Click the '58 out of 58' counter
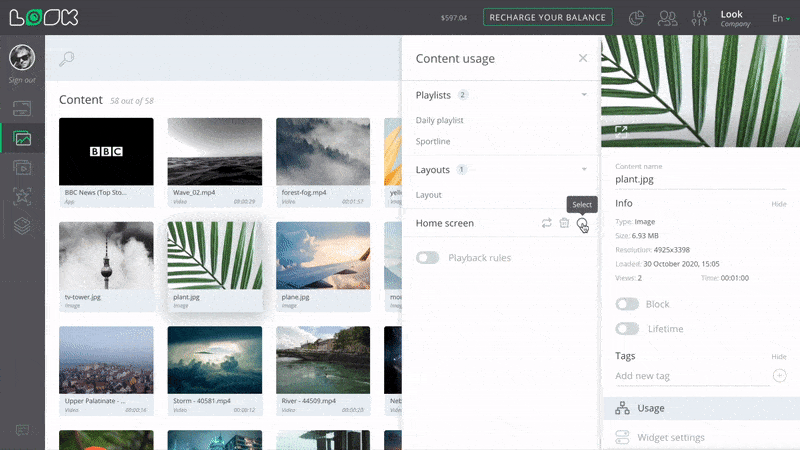The height and width of the screenshot is (450, 800). [132, 101]
